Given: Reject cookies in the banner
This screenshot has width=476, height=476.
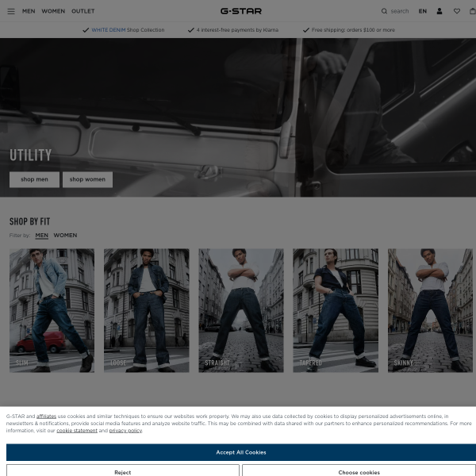Looking at the screenshot, I should tap(123, 472).
